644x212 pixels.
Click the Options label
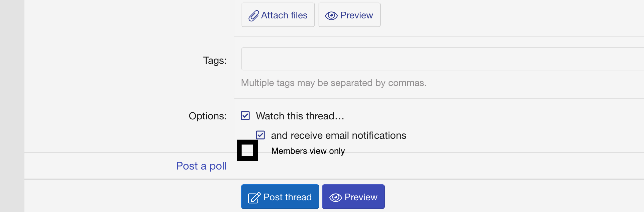click(207, 116)
